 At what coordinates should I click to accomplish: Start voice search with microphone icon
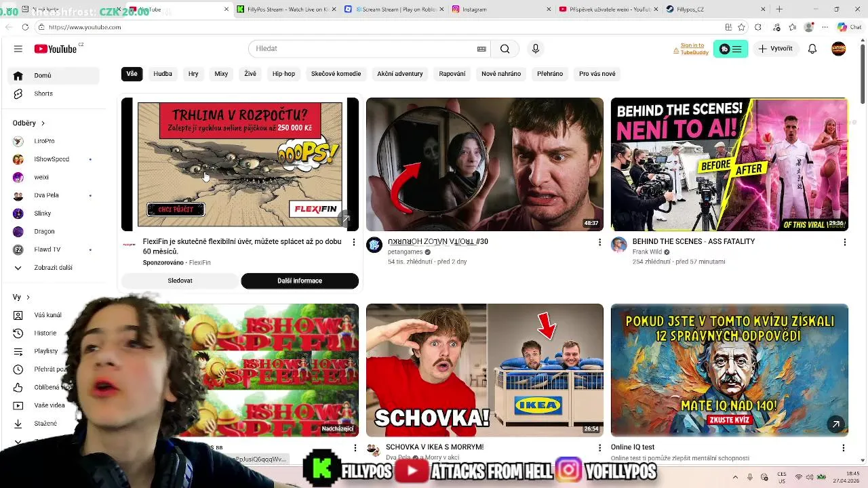536,49
